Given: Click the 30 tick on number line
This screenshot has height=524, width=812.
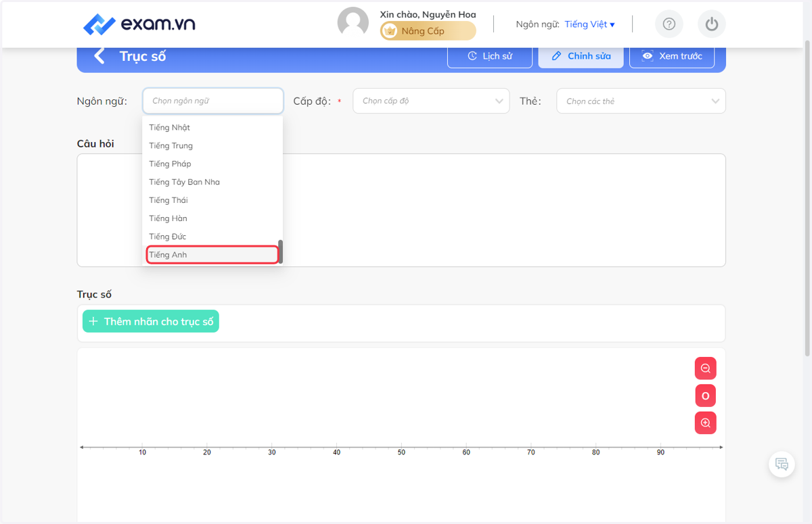Looking at the screenshot, I should 272,452.
